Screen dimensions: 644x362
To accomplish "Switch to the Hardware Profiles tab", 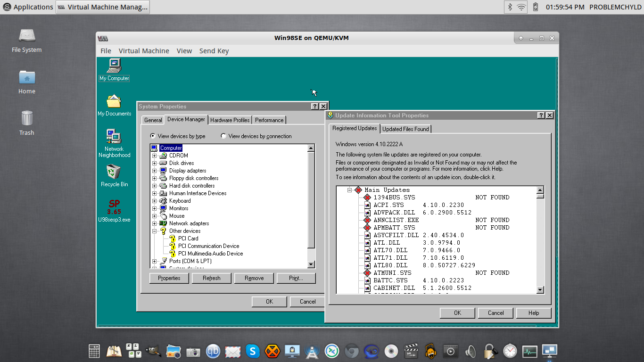I will [230, 120].
